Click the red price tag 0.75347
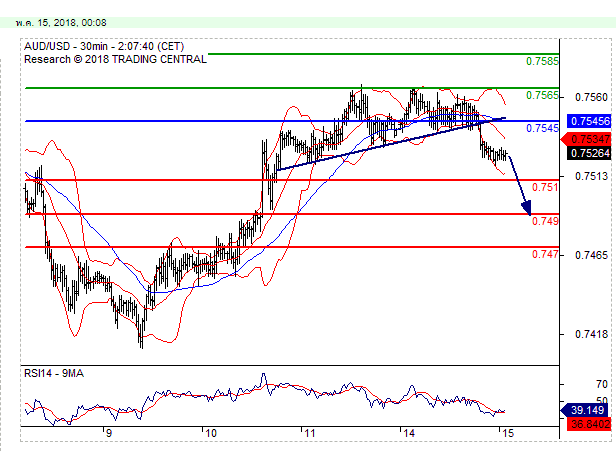Screen dimensions: 616x453 [x=587, y=139]
